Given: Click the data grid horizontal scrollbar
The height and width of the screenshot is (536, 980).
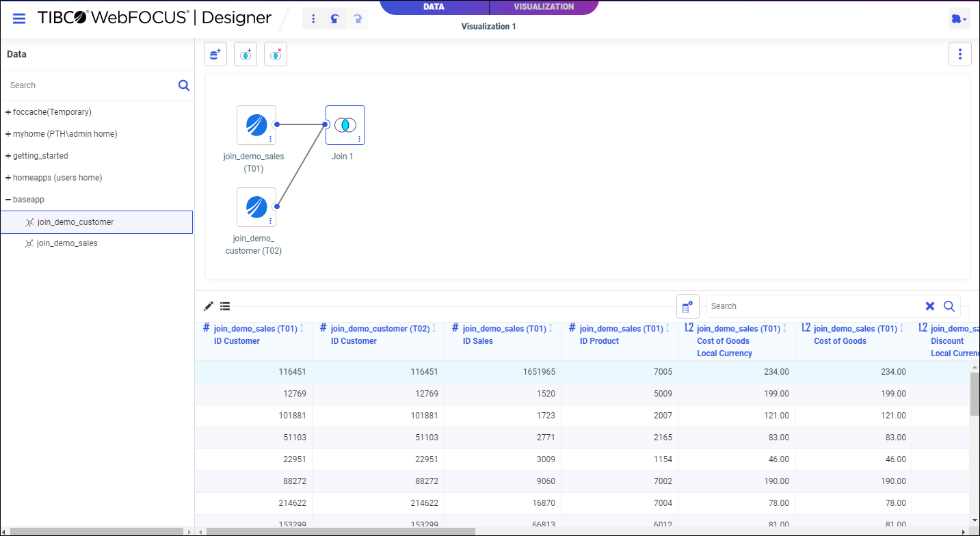Looking at the screenshot, I should (341, 531).
